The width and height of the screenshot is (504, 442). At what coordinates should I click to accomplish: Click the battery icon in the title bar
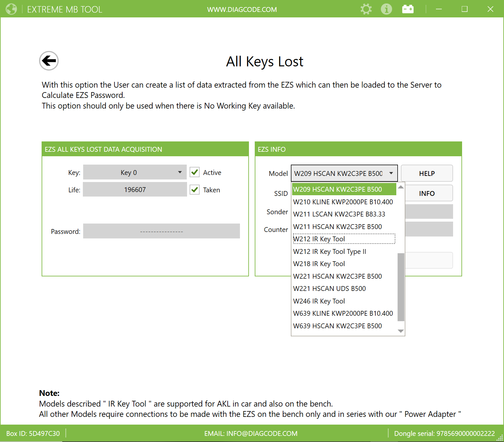408,9
